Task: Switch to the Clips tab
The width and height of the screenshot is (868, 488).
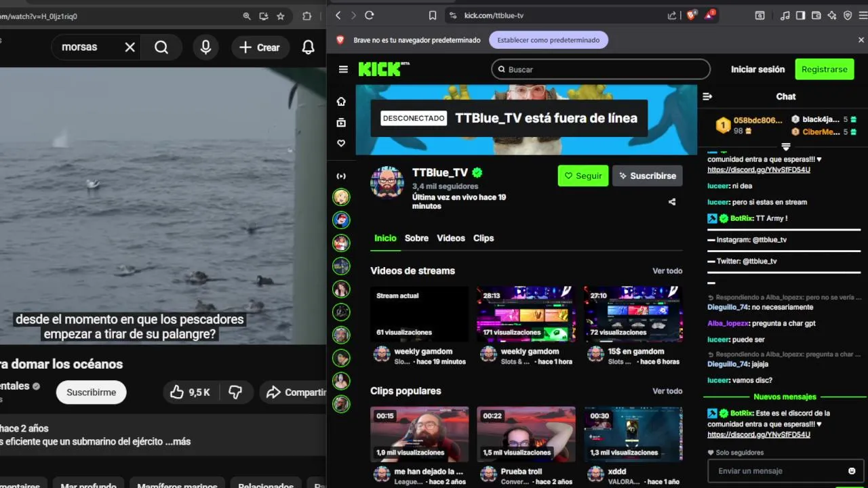Action: 484,238
